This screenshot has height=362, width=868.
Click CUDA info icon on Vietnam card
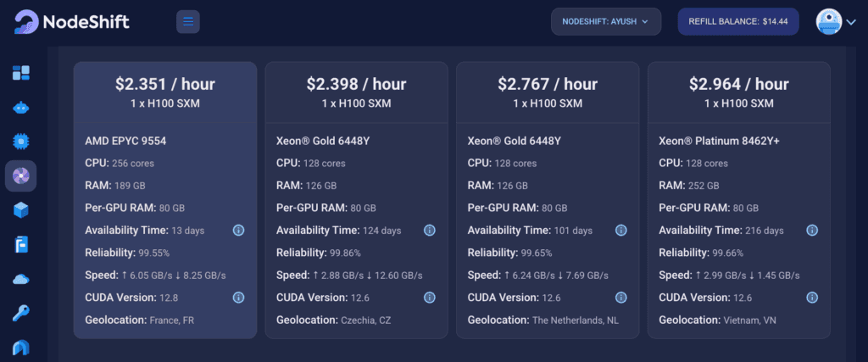812,298
